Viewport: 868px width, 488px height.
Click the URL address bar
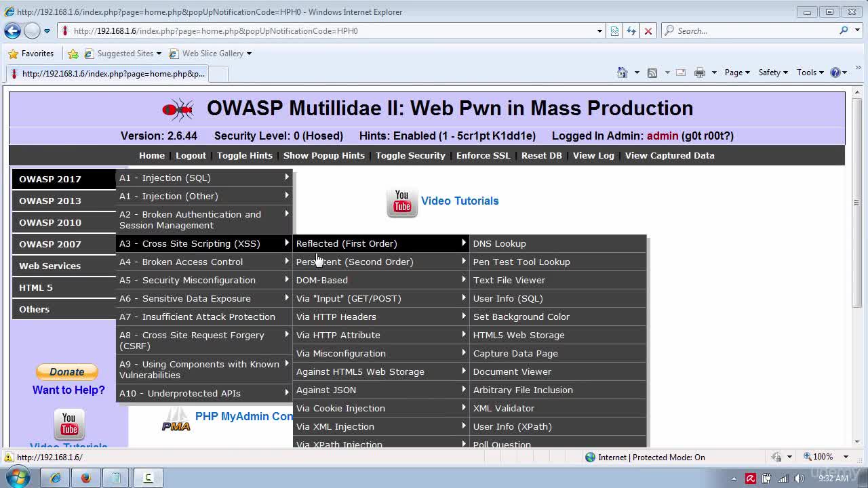point(331,30)
